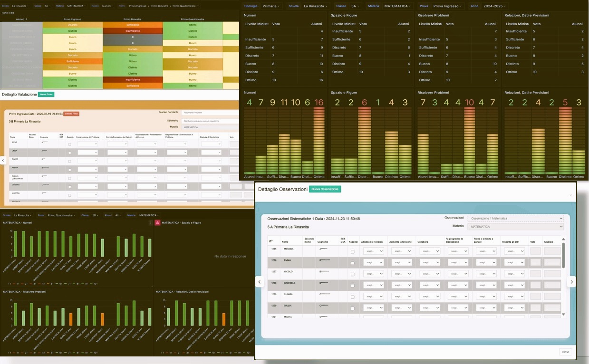Image resolution: width=589 pixels, height=364 pixels.
Task: Click the Primo Quadrimestre column header
Action: point(193,19)
